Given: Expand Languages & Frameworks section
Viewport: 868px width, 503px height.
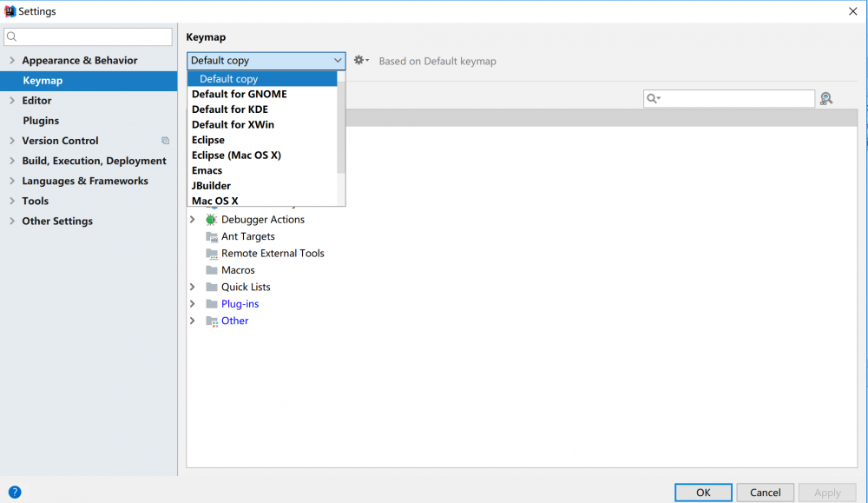Looking at the screenshot, I should (12, 181).
